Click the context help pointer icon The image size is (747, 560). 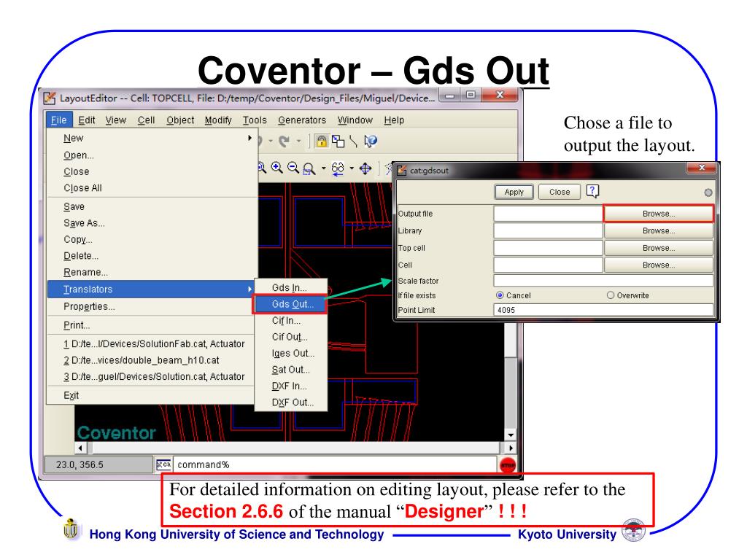370,141
